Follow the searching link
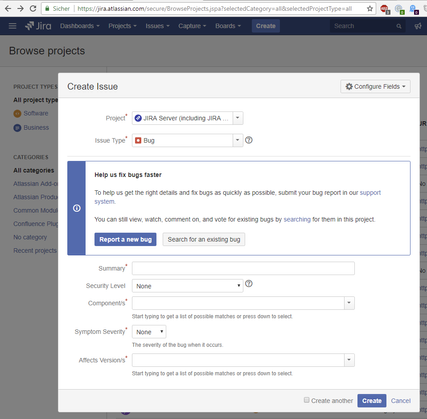Screen dimensions: 427x419 coord(297,219)
